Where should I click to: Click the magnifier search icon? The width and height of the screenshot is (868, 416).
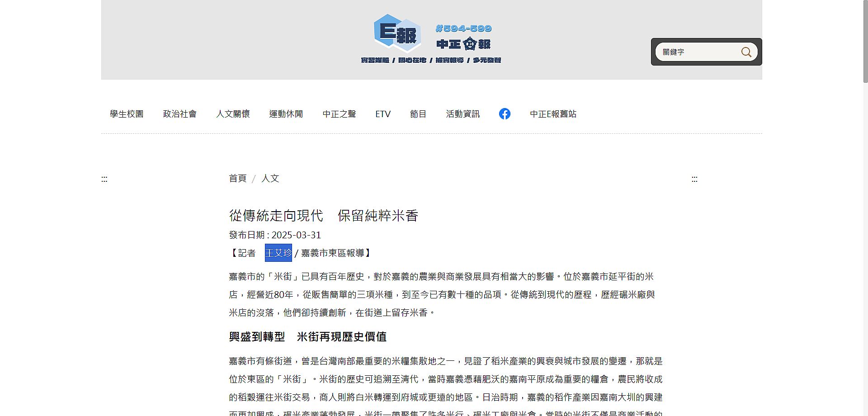[746, 52]
